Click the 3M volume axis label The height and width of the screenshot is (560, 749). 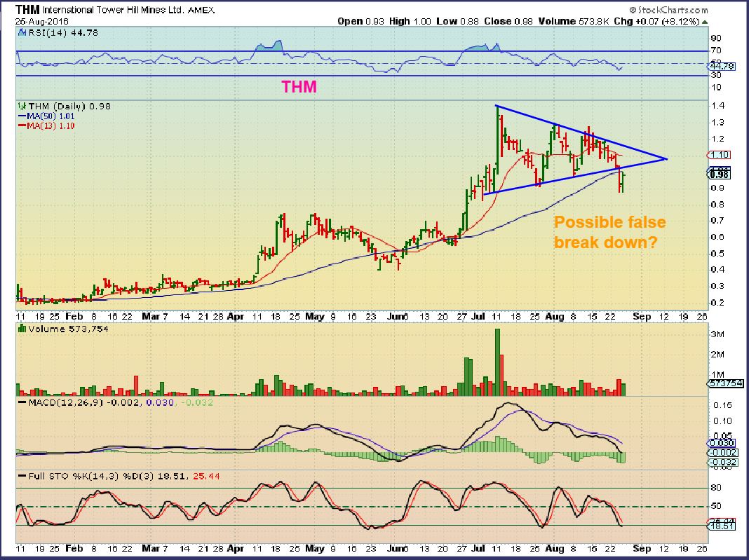pyautogui.click(x=717, y=334)
